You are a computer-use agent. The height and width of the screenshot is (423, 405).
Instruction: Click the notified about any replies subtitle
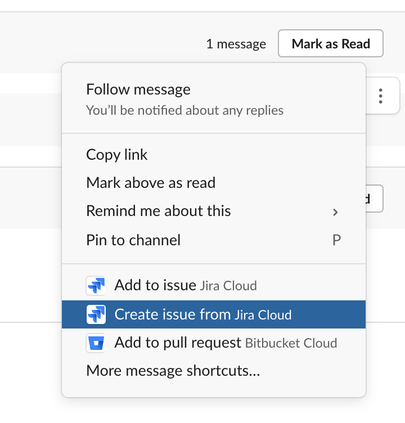185,110
